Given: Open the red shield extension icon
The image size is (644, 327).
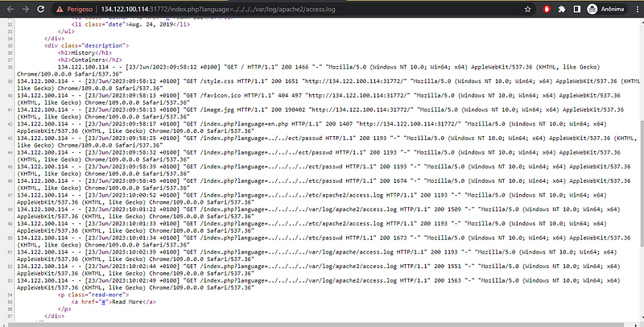Looking at the screenshot, I should coord(547,9).
